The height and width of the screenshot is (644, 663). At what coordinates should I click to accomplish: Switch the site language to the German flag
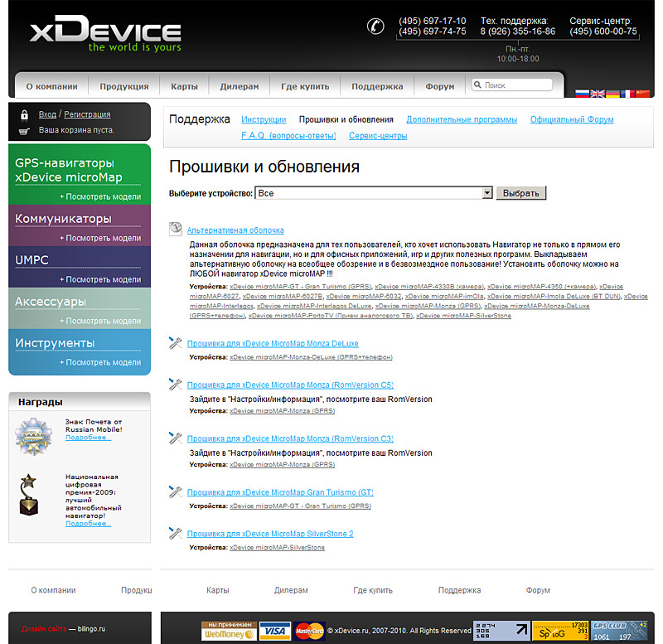coord(612,94)
